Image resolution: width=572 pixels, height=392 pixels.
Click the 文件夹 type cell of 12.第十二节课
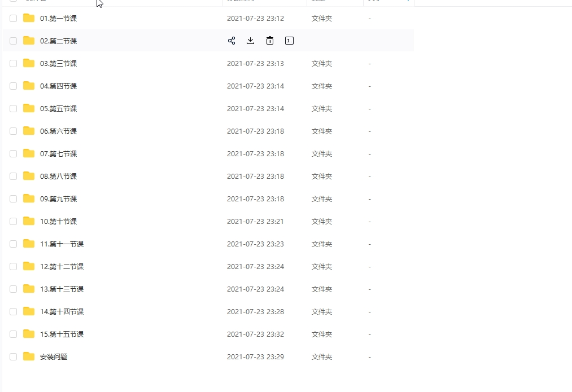[x=322, y=267]
